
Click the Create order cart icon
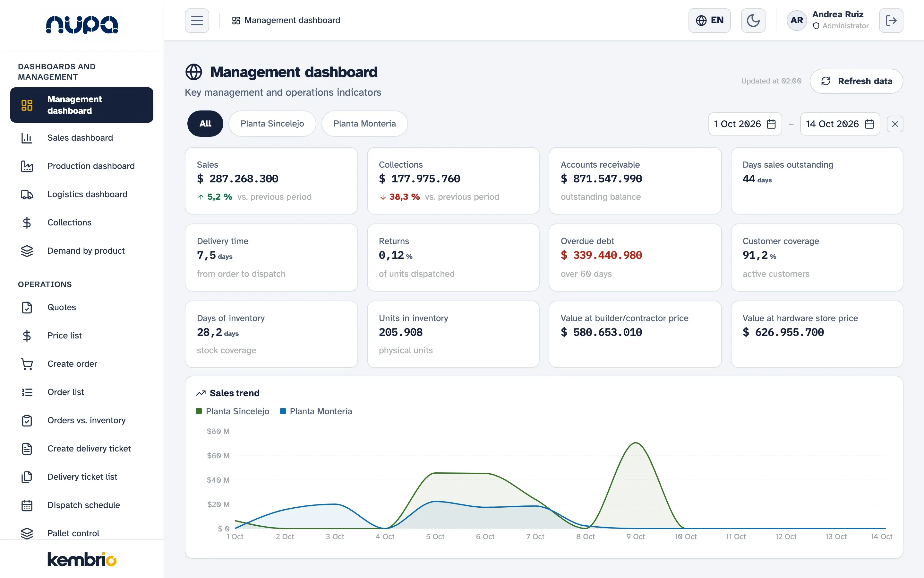[27, 364]
